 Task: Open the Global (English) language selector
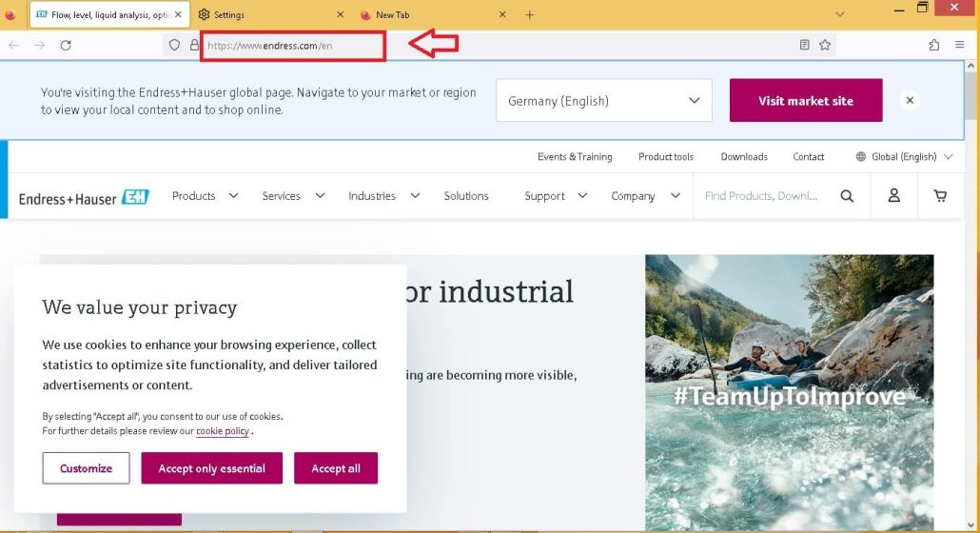tap(904, 157)
